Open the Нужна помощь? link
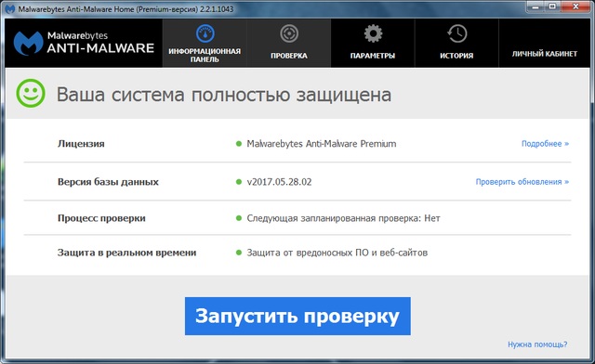The width and height of the screenshot is (595, 364). 537,344
